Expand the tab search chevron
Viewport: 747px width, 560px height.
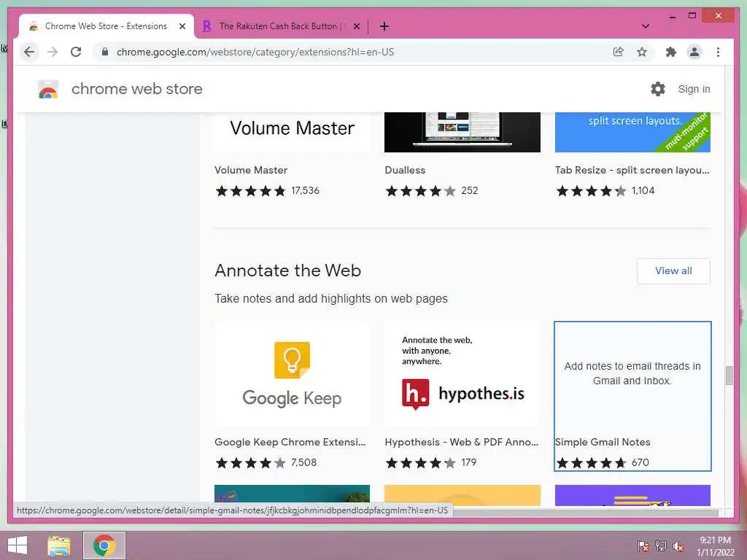(x=646, y=26)
